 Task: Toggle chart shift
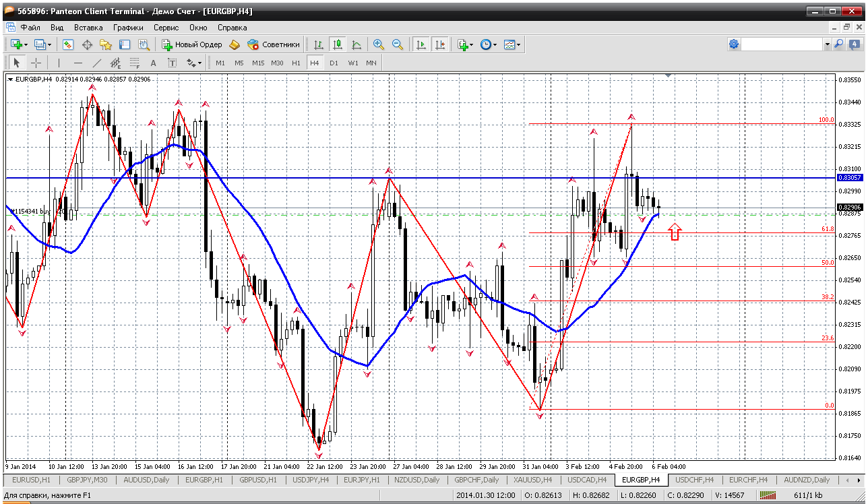[440, 44]
